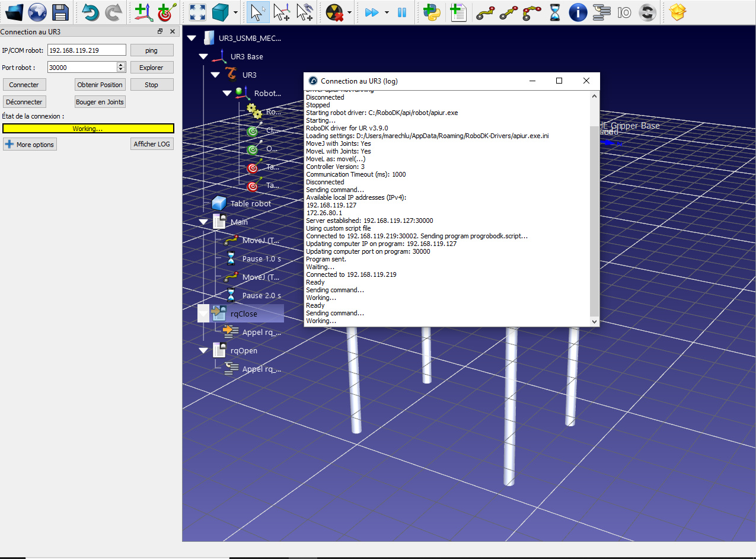The width and height of the screenshot is (756, 559).
Task: Click the Add Reference Frame toolbar icon
Action: (x=141, y=12)
